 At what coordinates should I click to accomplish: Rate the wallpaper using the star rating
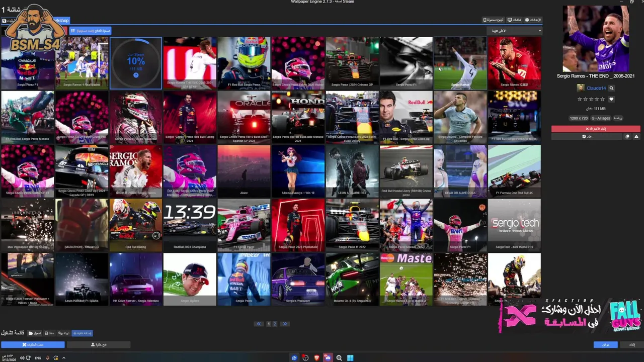coord(591,99)
